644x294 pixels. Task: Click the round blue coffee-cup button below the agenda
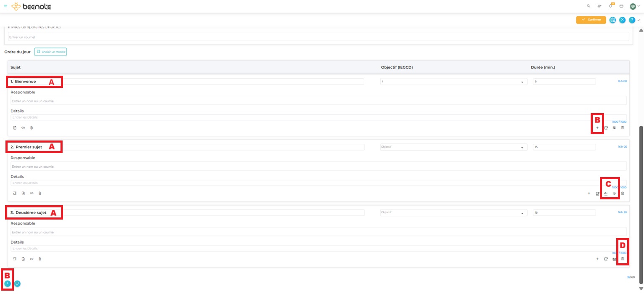(17, 283)
